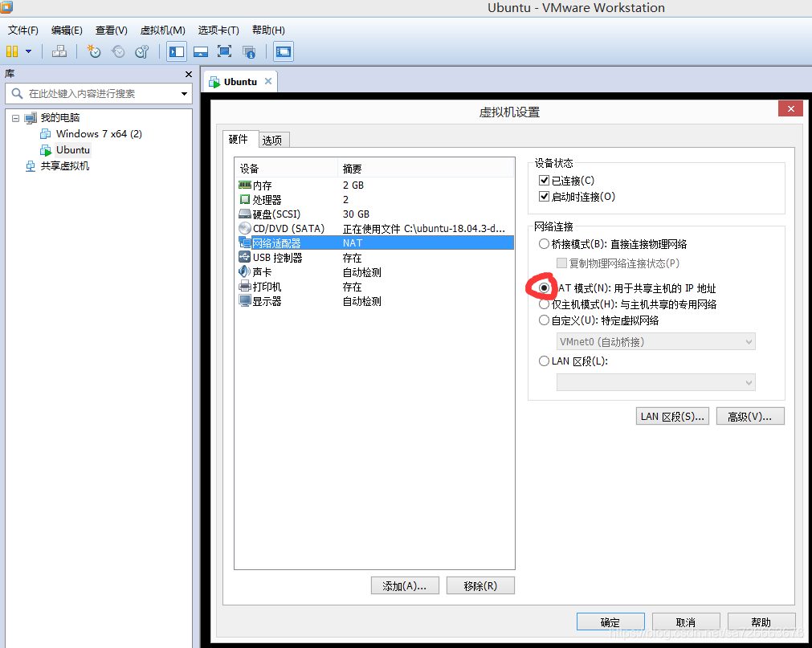Click the 高级(V)... button

coord(750,416)
